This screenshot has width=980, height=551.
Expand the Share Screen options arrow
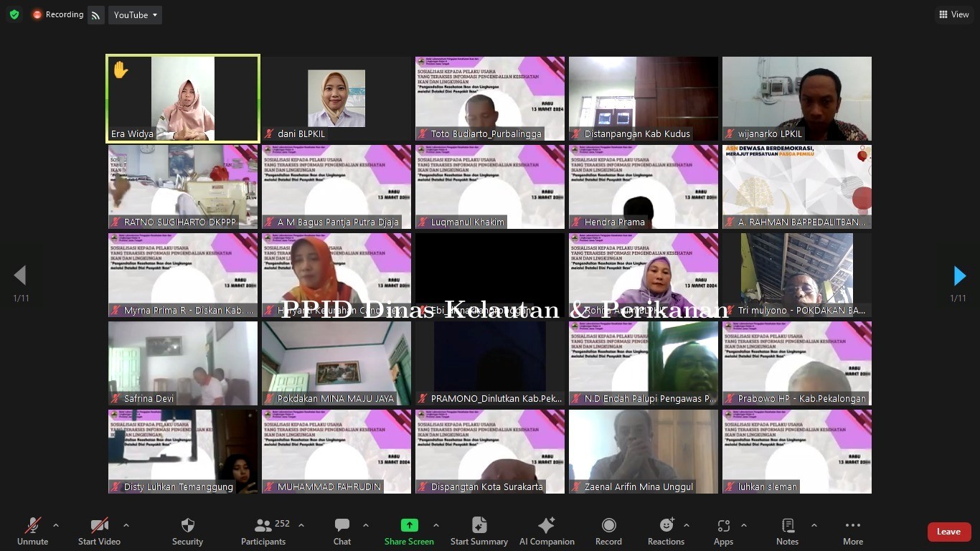(x=435, y=525)
